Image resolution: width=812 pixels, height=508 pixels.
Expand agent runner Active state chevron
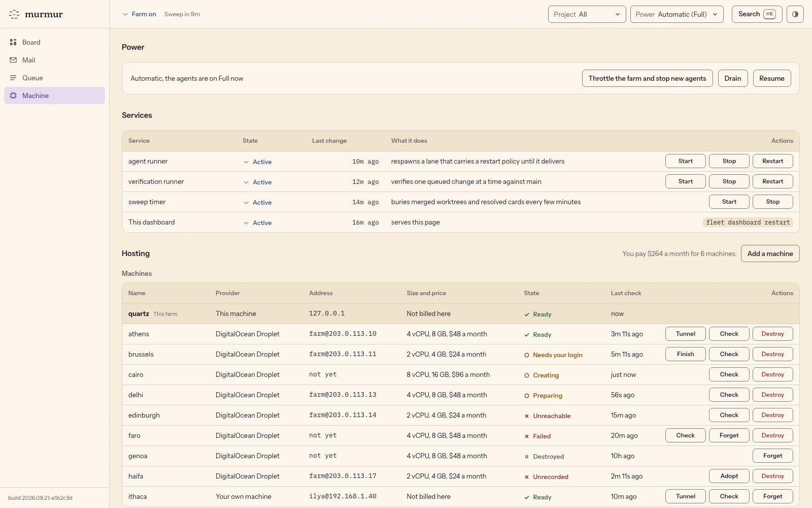pyautogui.click(x=246, y=162)
